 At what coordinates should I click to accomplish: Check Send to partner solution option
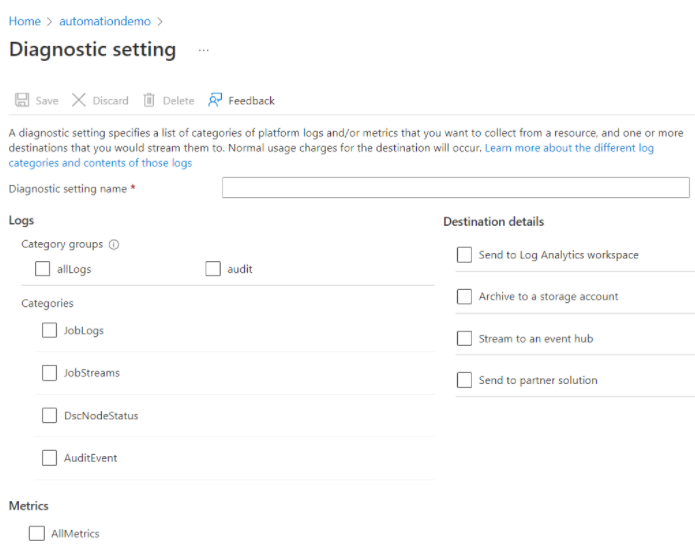click(x=464, y=381)
